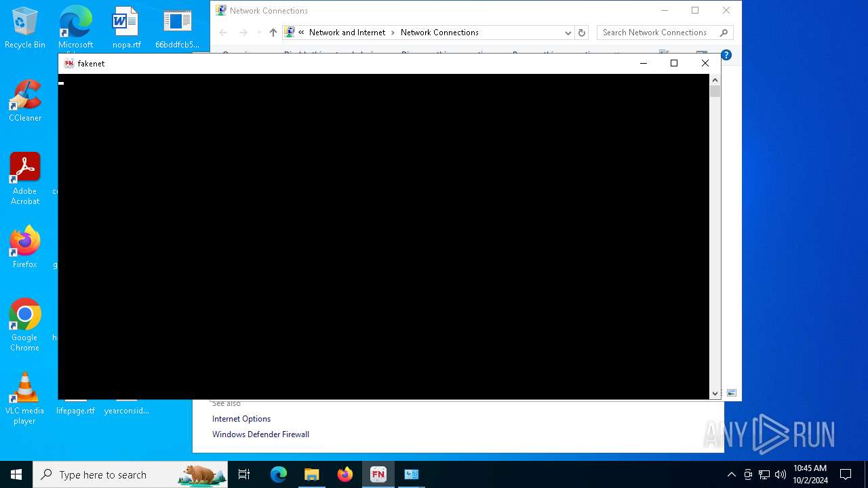Open network status tray icon
Viewport: 868px width, 488px height.
click(764, 474)
